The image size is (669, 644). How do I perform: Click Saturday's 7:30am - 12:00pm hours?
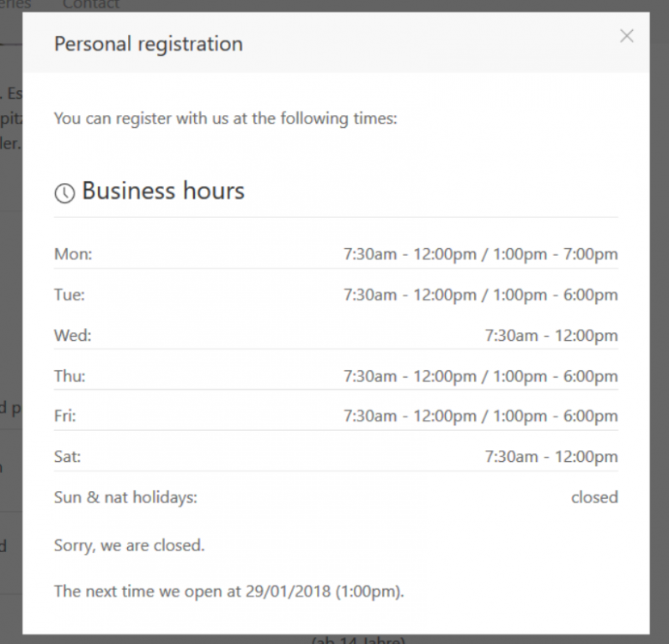[x=550, y=457]
